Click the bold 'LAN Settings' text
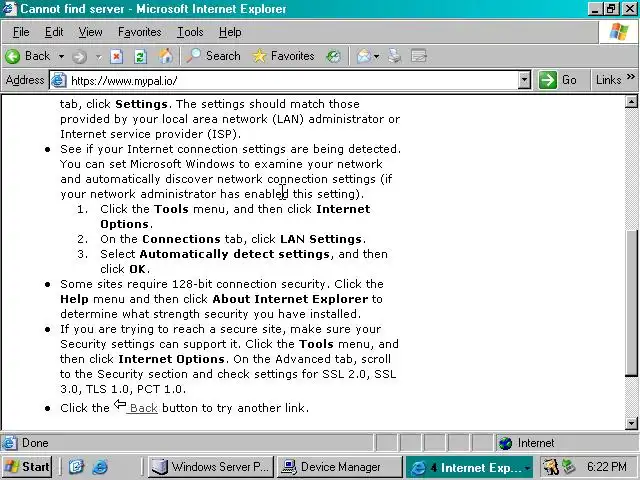Image resolution: width=640 pixels, height=480 pixels. (321, 239)
